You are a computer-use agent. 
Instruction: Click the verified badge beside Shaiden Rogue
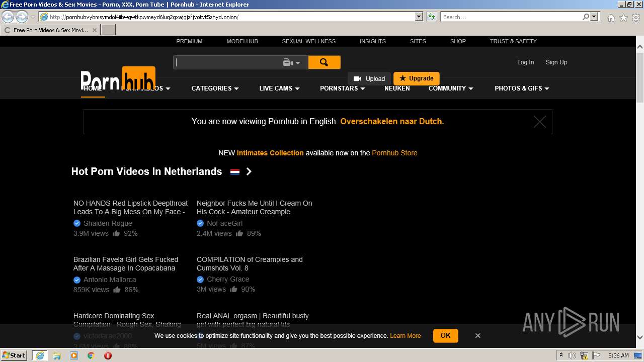[x=77, y=223]
